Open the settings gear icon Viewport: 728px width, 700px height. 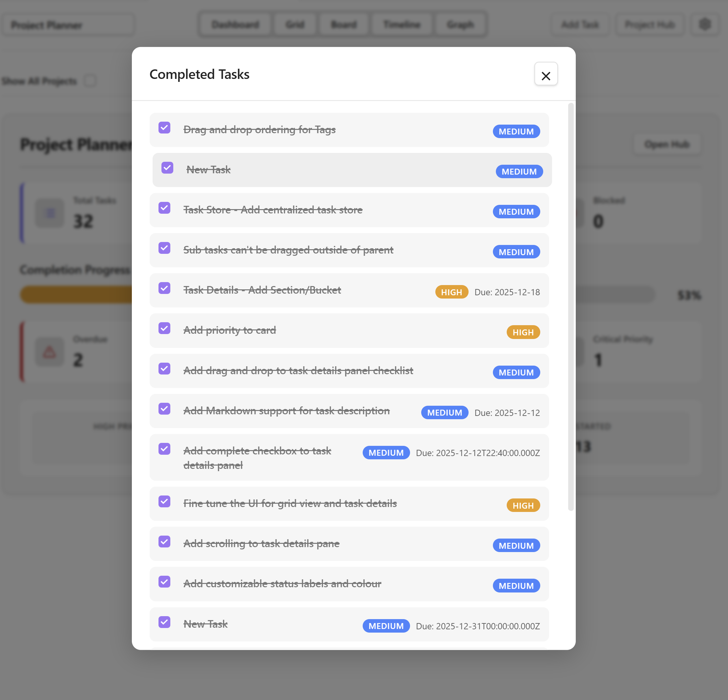(x=704, y=25)
